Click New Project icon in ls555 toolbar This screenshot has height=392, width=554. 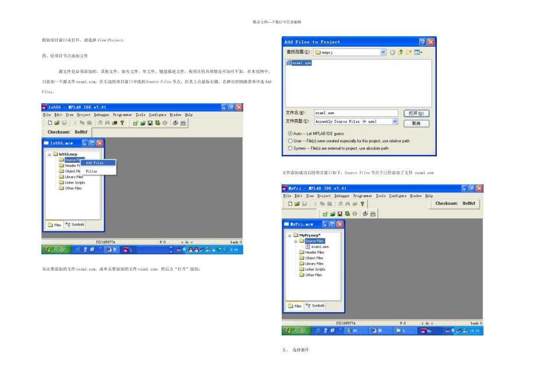pos(135,123)
